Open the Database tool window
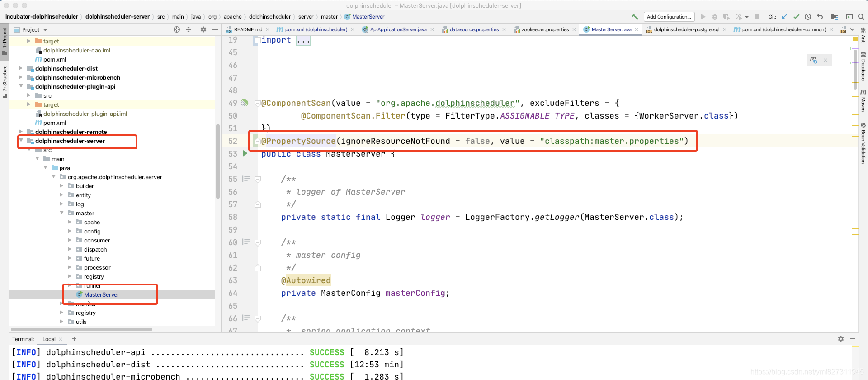This screenshot has height=380, width=868. point(863,66)
